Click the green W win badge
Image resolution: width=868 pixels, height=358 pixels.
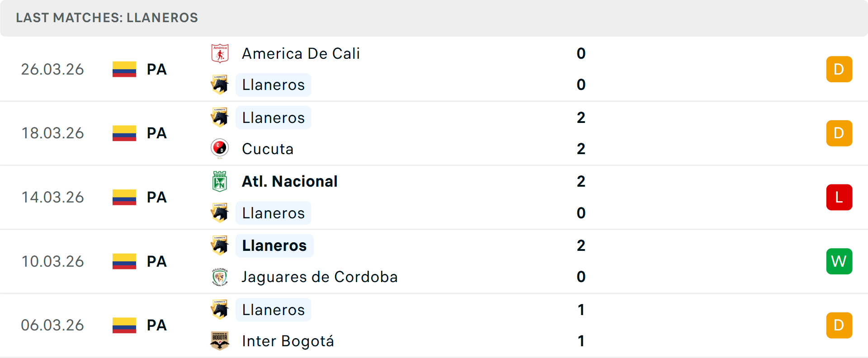[x=839, y=261]
